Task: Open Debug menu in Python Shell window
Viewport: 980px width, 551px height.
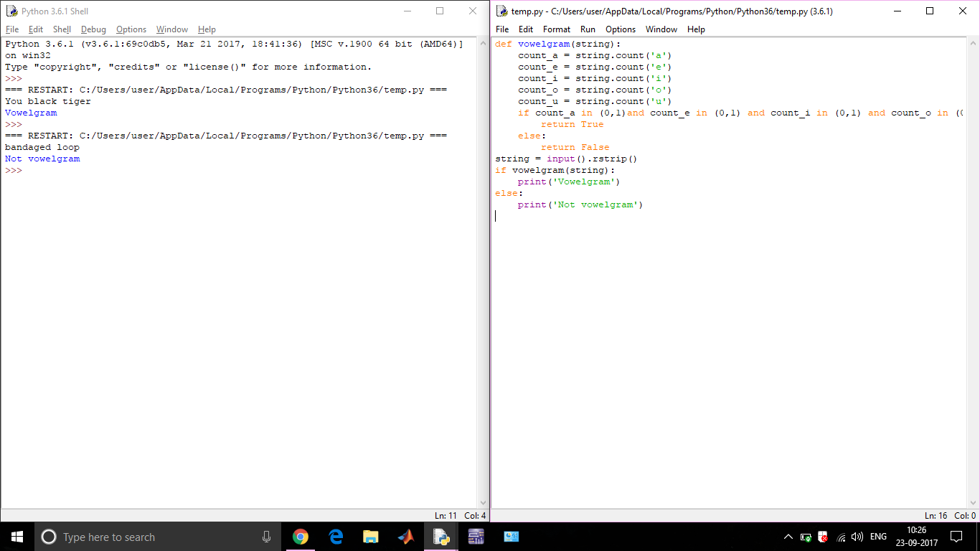Action: (x=93, y=29)
